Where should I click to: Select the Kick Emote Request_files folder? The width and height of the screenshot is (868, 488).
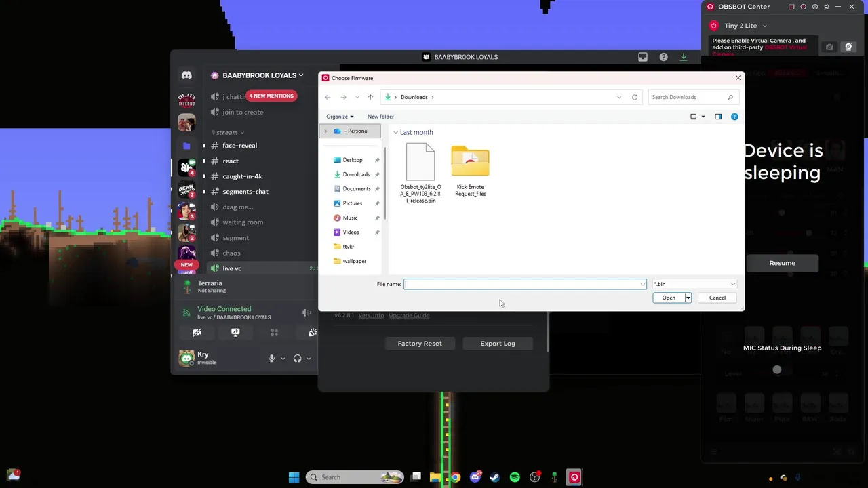click(470, 171)
